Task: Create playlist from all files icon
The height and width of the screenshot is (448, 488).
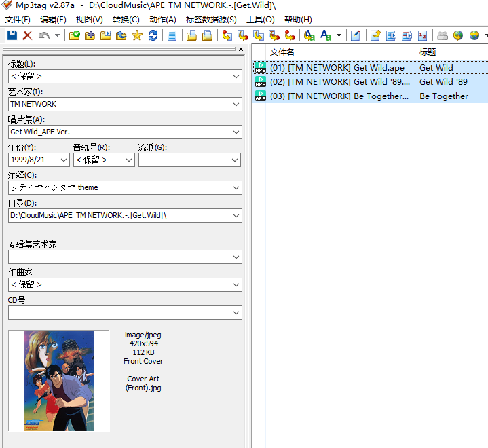Action: [391, 35]
